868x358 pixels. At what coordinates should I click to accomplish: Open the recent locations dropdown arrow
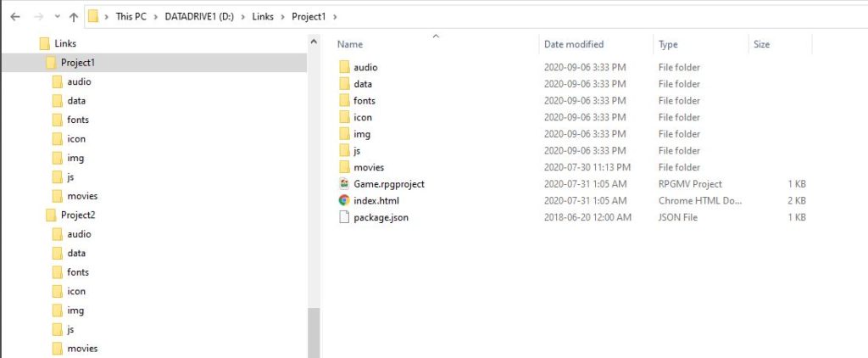pyautogui.click(x=57, y=17)
